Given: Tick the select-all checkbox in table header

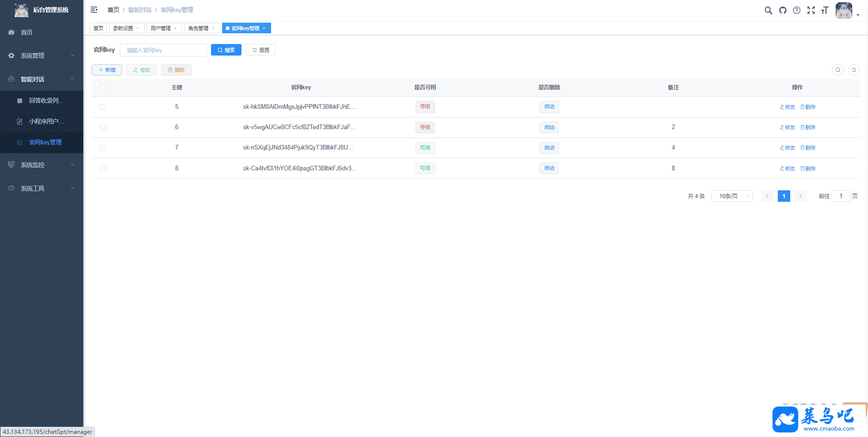Looking at the screenshot, I should [103, 87].
